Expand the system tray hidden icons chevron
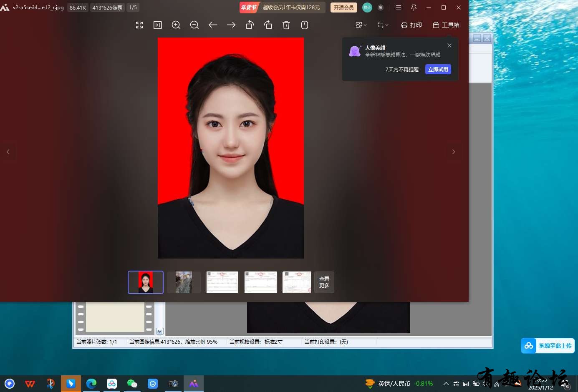This screenshot has height=392, width=578. pos(446,384)
